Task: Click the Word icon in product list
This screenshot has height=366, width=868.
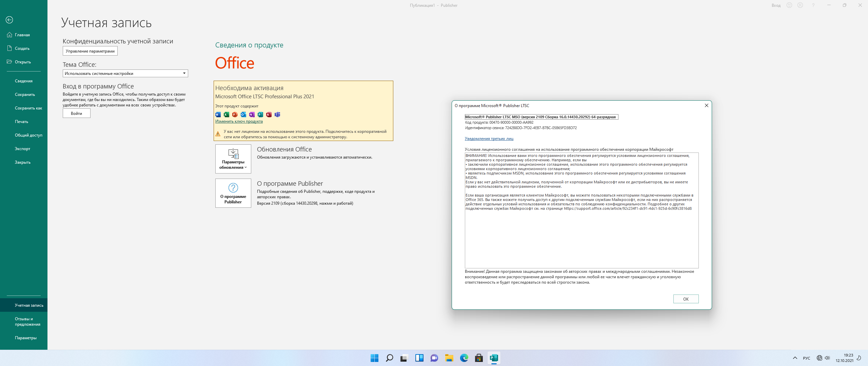Action: 218,115
